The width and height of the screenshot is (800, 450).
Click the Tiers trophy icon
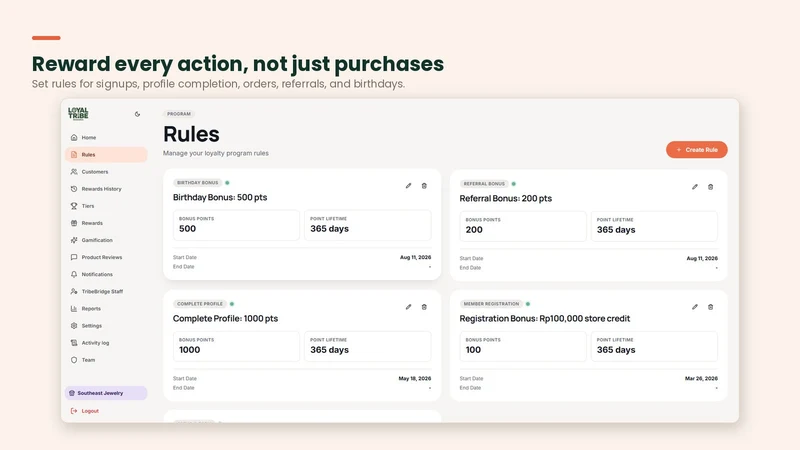pos(74,206)
